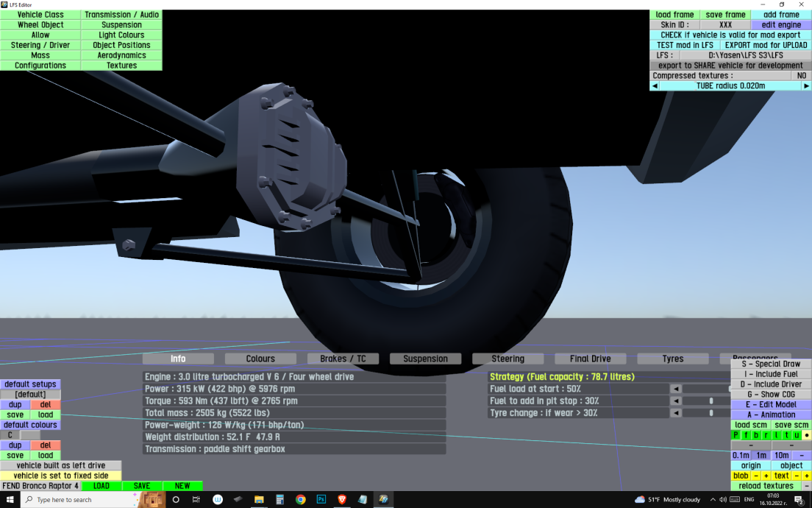Open Final Drive tab

(x=591, y=359)
